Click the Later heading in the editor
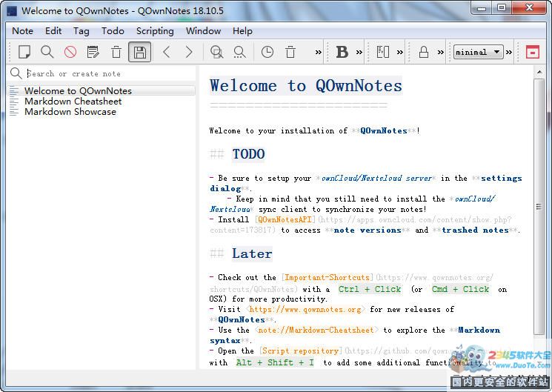The height and width of the screenshot is (392, 552). [252, 253]
